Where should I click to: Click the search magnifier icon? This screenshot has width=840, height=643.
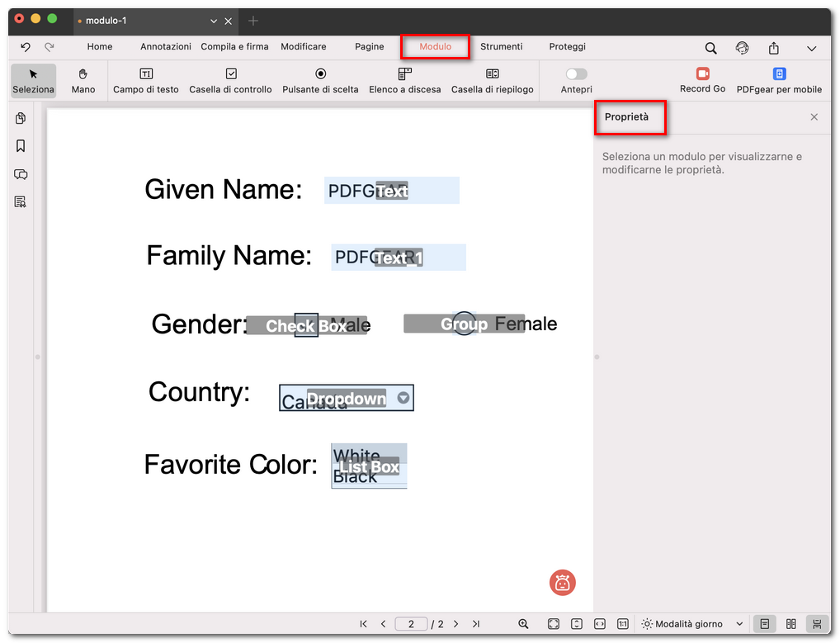click(710, 48)
